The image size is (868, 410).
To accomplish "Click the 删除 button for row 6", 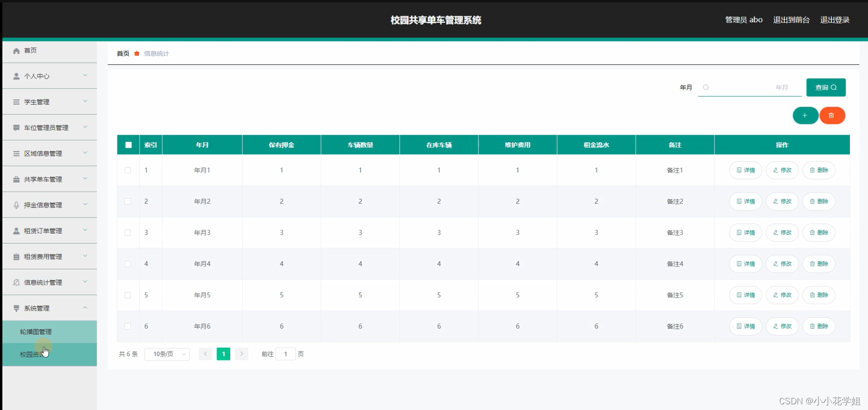I will click(819, 326).
